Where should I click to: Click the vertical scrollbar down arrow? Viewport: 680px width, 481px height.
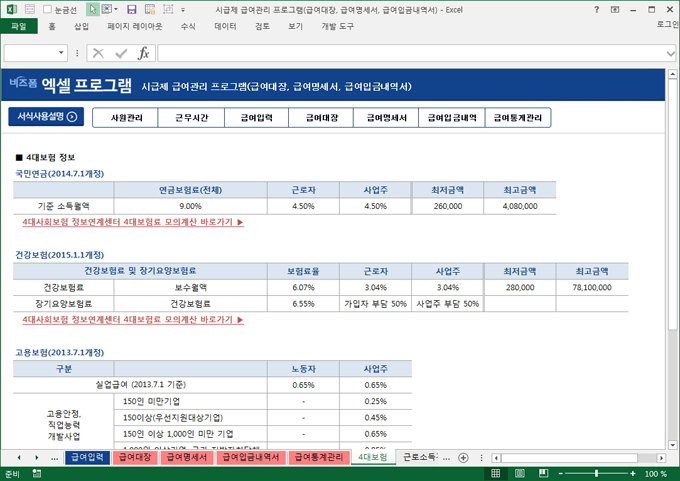[672, 445]
